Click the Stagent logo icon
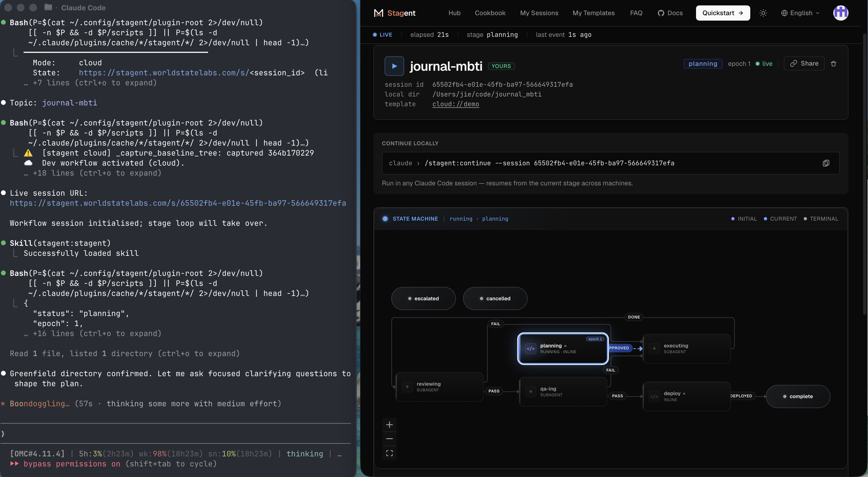The width and height of the screenshot is (868, 477). tap(378, 13)
